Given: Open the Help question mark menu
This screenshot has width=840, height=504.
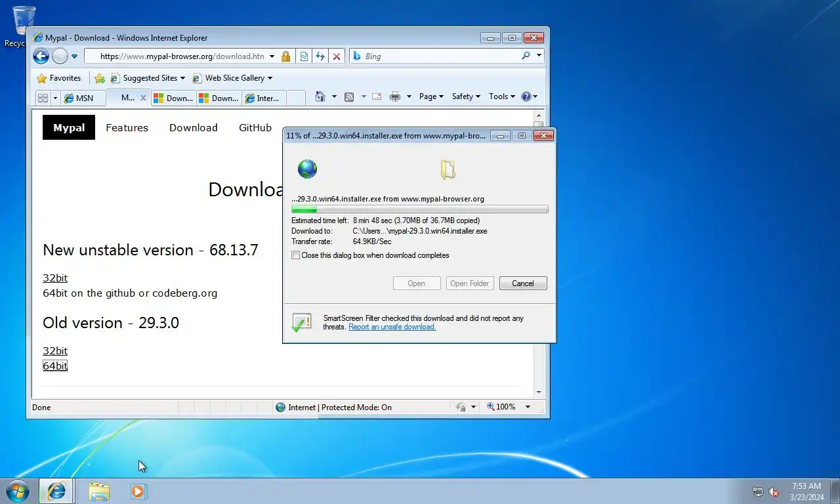Looking at the screenshot, I should point(529,96).
